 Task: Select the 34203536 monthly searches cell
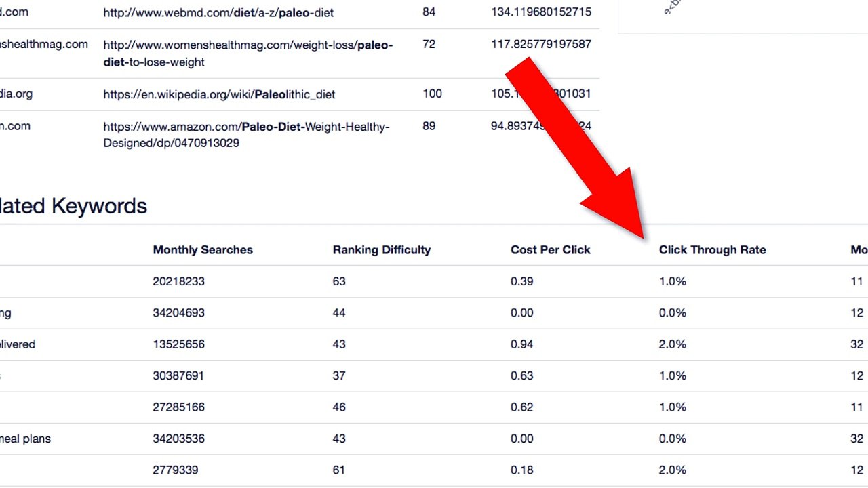pos(178,439)
